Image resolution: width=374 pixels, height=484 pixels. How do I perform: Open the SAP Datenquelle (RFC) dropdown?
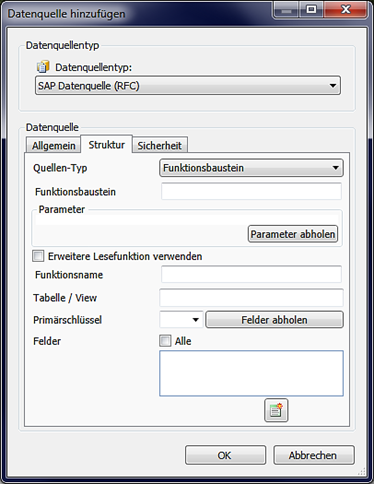[x=188, y=86]
